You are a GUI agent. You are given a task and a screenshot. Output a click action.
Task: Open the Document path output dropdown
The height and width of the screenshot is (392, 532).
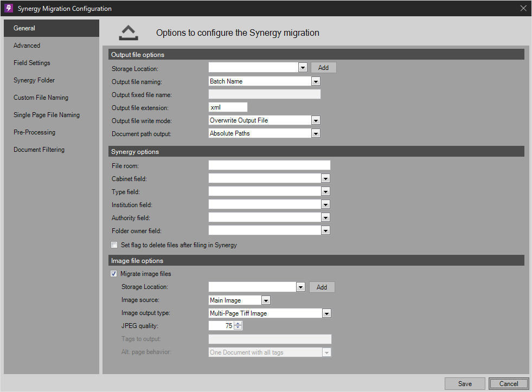[316, 133]
